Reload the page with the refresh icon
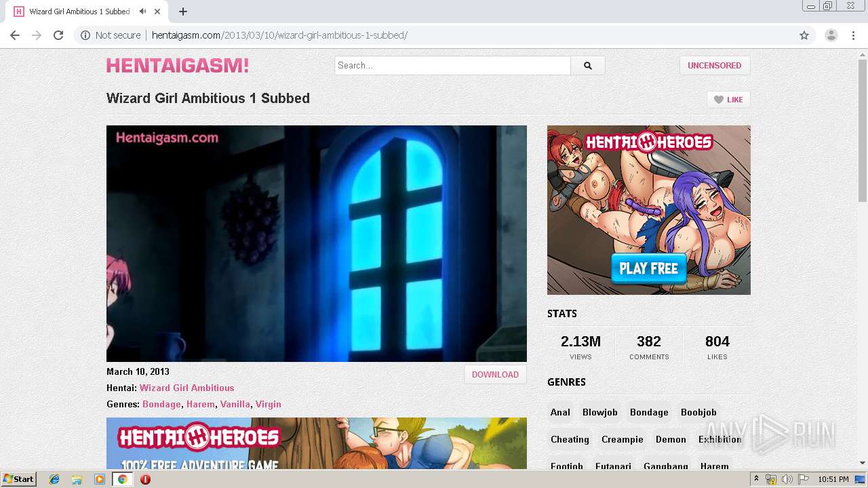Viewport: 868px width, 488px height. [58, 35]
